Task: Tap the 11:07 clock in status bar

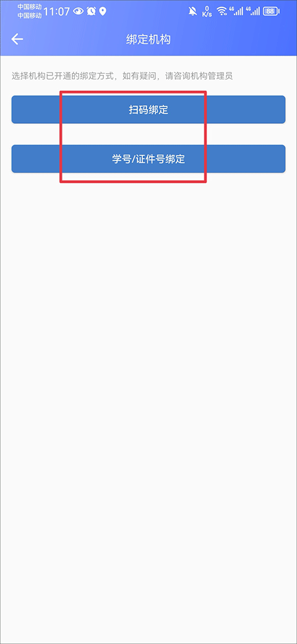Action: 56,12
